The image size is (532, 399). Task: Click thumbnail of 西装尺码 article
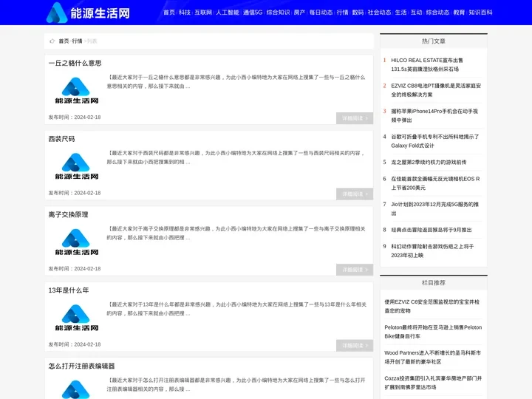point(76,166)
